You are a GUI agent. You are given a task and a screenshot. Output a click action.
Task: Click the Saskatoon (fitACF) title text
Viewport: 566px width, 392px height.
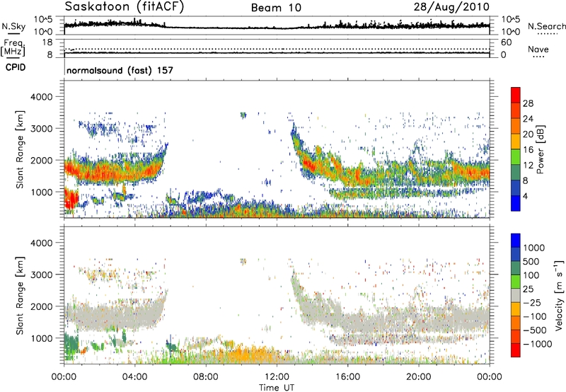click(125, 7)
